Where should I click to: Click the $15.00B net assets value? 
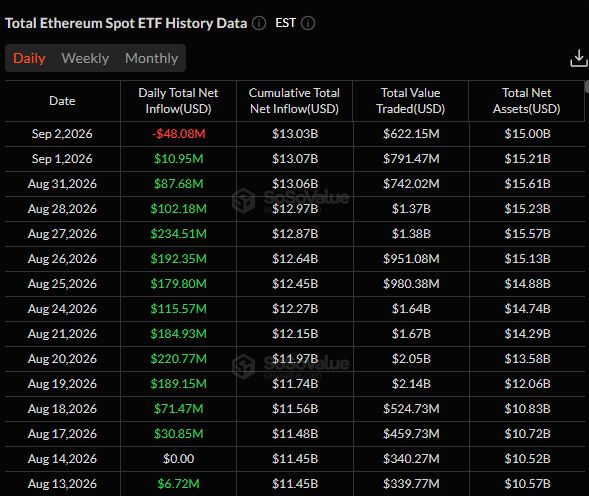pos(527,134)
